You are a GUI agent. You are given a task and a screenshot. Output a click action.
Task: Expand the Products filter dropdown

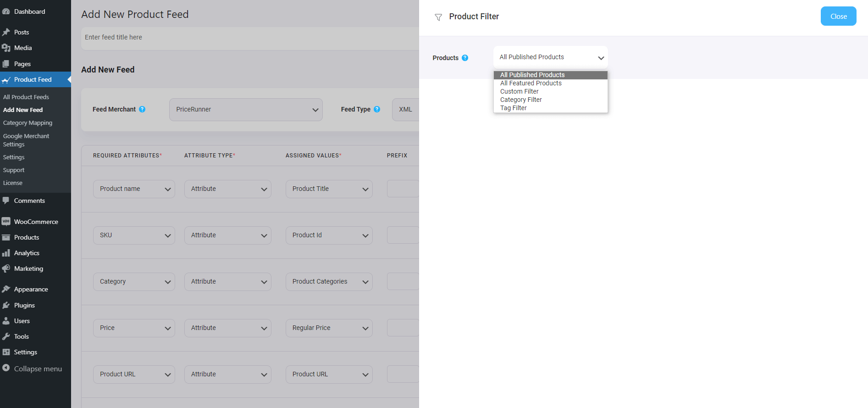tap(550, 57)
